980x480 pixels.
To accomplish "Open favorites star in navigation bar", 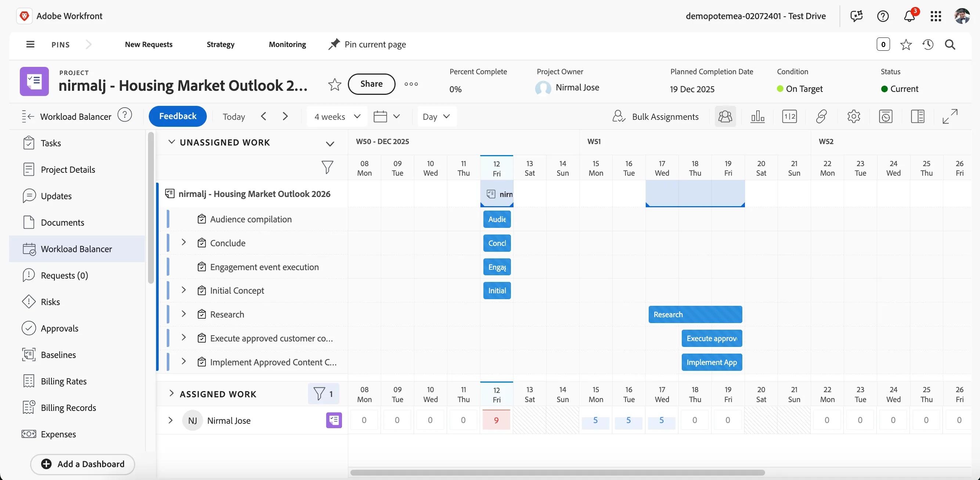I will (906, 44).
